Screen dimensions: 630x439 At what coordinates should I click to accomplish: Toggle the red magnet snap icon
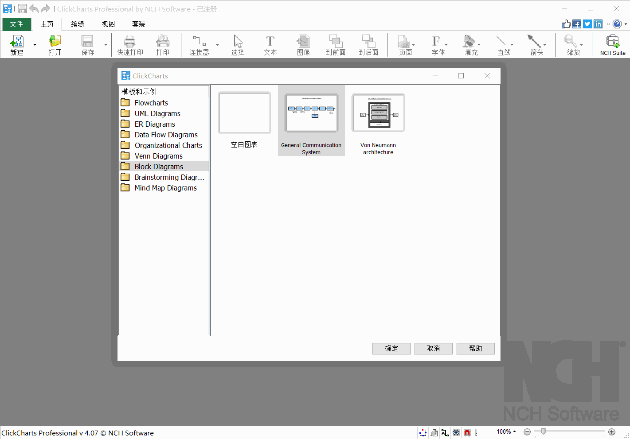point(467,433)
